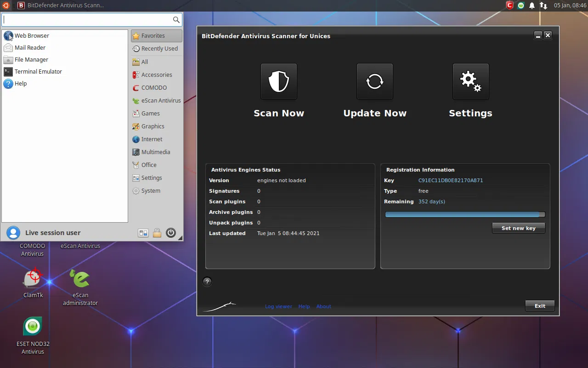Image resolution: width=588 pixels, height=368 pixels.
Task: Open the Help link at BitDefender bottom
Action: [304, 306]
